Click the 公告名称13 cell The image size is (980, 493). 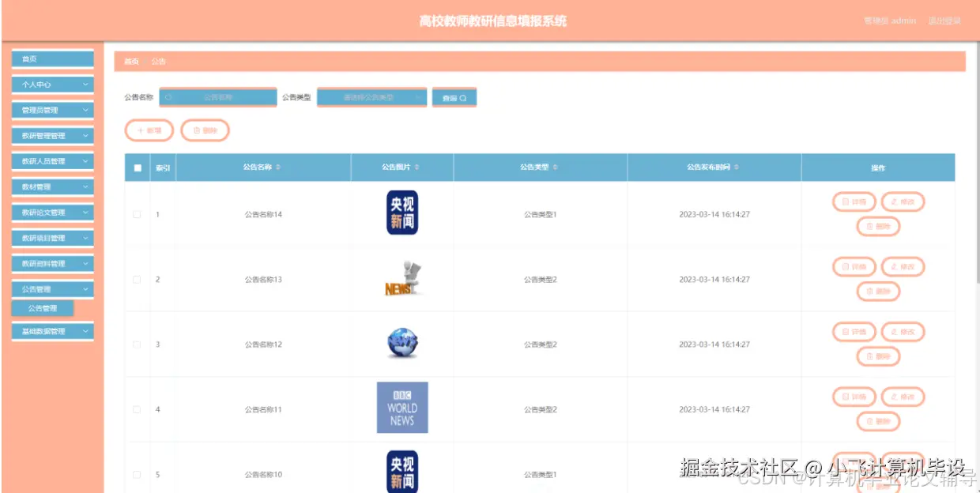click(263, 280)
